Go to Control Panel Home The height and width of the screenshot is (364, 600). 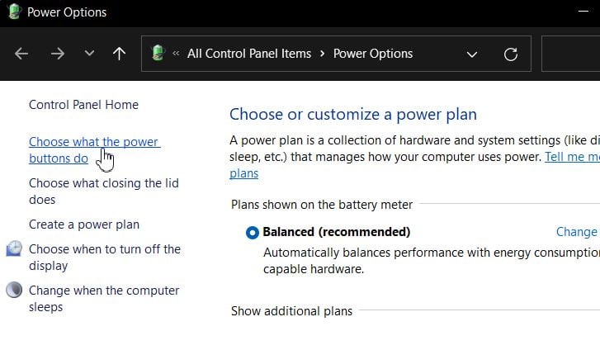84,105
